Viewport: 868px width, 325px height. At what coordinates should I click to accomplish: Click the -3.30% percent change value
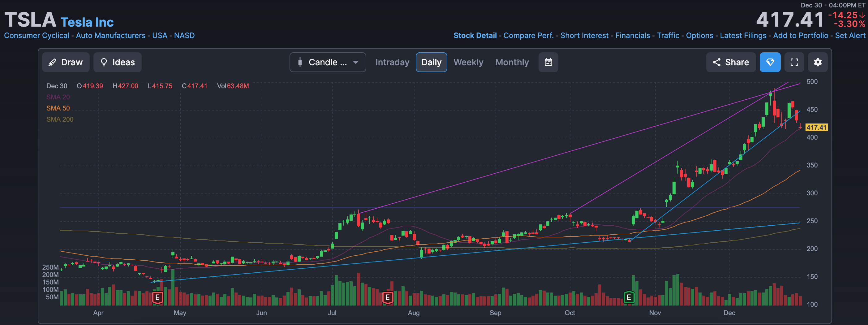849,24
